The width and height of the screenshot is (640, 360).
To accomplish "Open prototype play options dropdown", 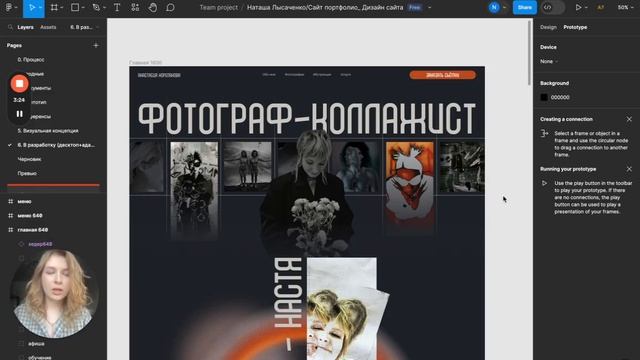I will [x=586, y=8].
